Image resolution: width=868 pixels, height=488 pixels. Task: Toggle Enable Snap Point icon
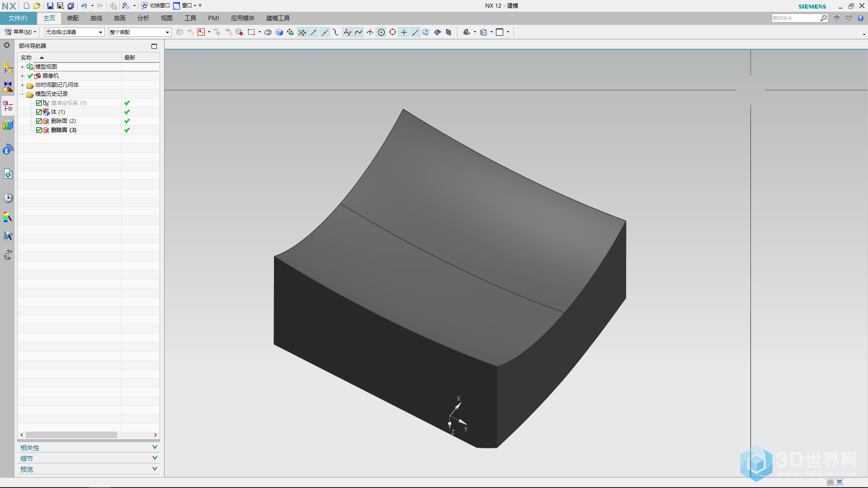coord(302,32)
